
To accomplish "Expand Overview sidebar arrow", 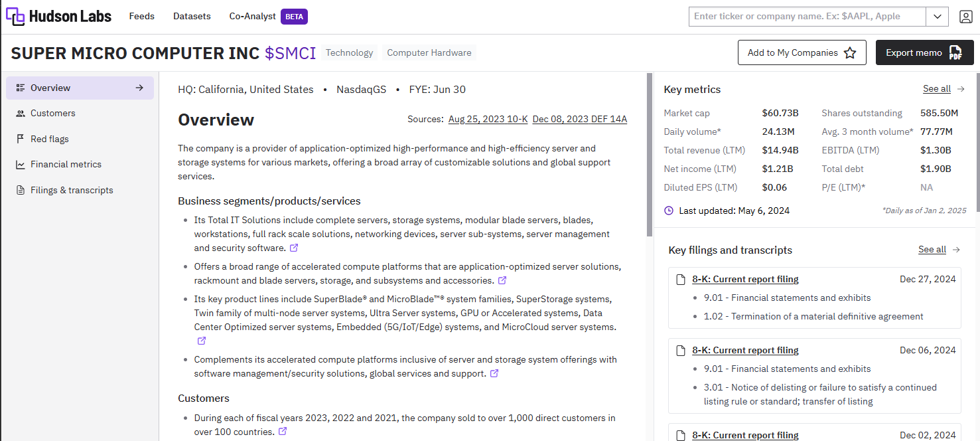I will (x=139, y=88).
